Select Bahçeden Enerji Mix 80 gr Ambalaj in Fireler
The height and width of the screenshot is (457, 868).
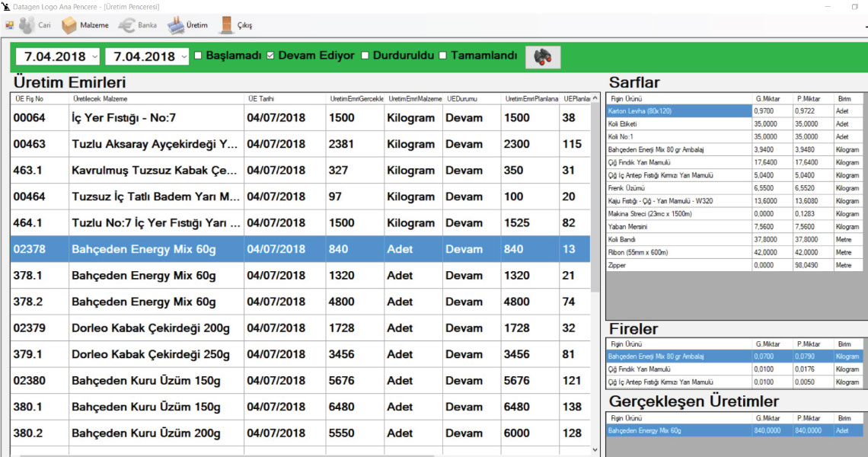[735, 356]
